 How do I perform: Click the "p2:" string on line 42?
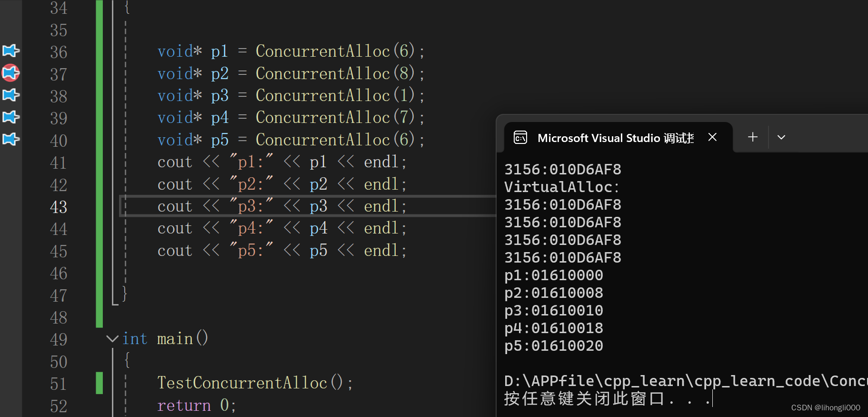(251, 183)
